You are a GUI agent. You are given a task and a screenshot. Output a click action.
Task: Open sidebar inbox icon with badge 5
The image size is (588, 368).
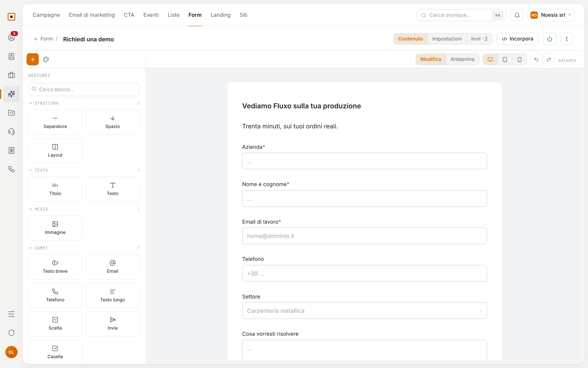tap(11, 37)
